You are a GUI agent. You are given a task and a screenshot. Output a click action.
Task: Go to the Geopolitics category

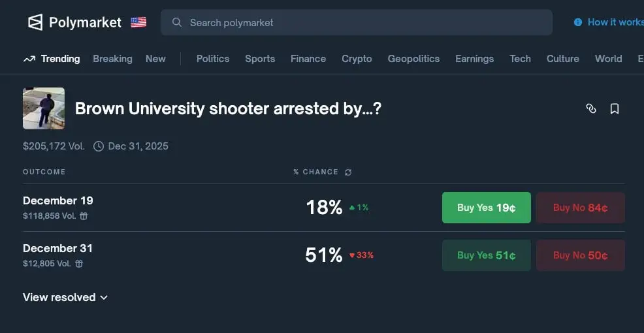click(413, 59)
